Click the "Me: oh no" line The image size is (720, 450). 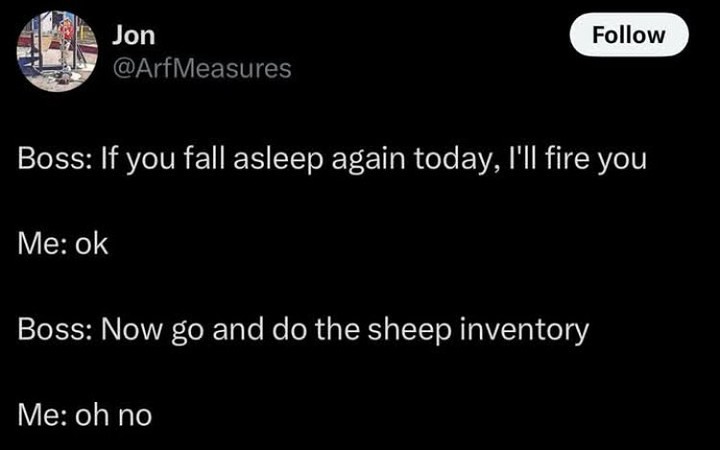(85, 413)
